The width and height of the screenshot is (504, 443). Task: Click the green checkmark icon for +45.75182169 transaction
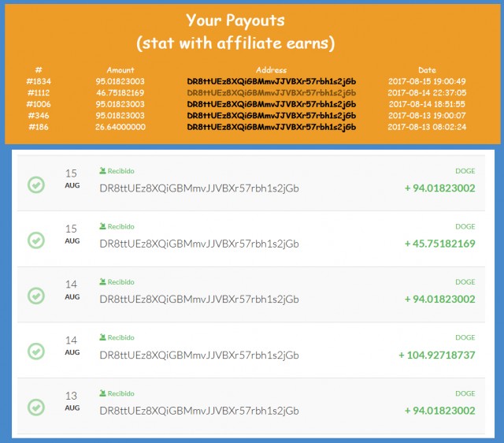[x=35, y=240]
